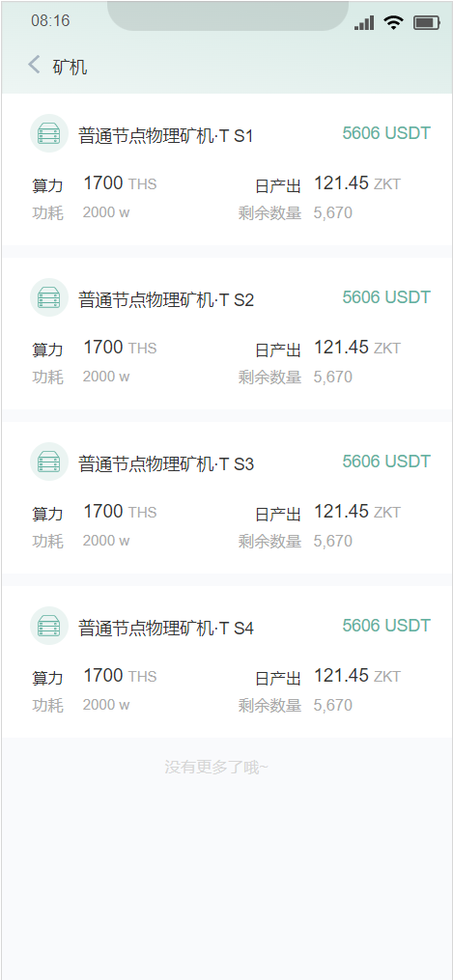The image size is (453, 980).
Task: Click the 5606 USDT price of S2
Action: pyautogui.click(x=386, y=297)
